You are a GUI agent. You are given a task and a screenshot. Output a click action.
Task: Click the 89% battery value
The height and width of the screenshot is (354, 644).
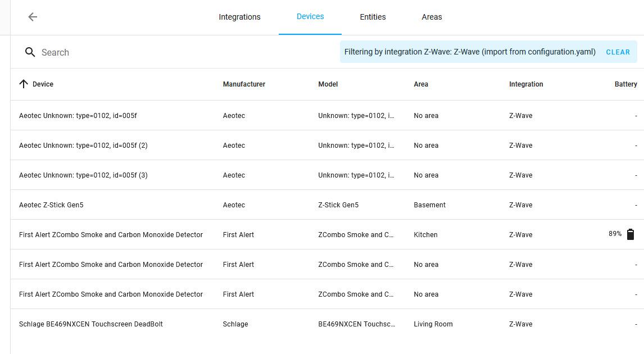[x=615, y=234]
